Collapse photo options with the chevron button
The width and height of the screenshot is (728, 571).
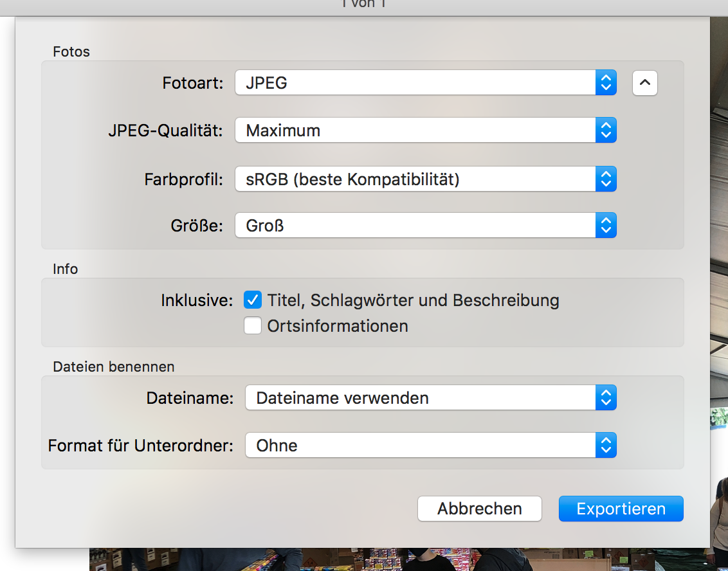(x=645, y=83)
